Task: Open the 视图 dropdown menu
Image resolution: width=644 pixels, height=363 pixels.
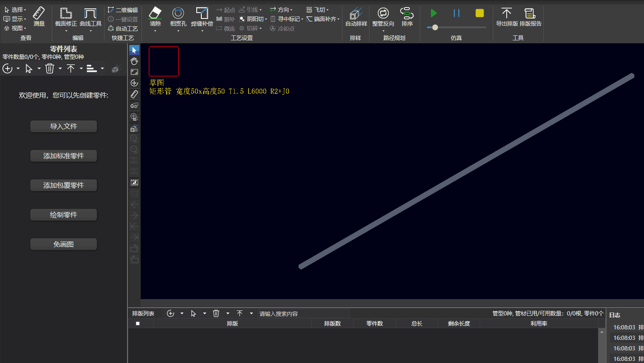Action: point(15,28)
